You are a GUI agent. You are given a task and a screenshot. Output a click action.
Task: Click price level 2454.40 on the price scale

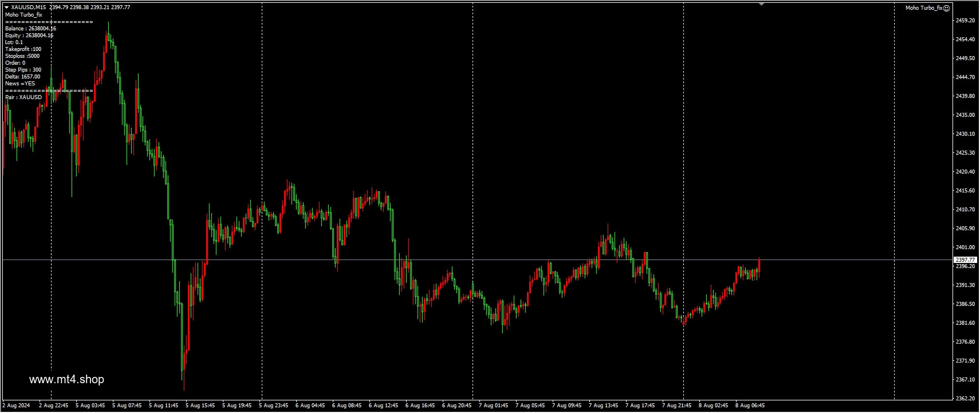pos(966,40)
